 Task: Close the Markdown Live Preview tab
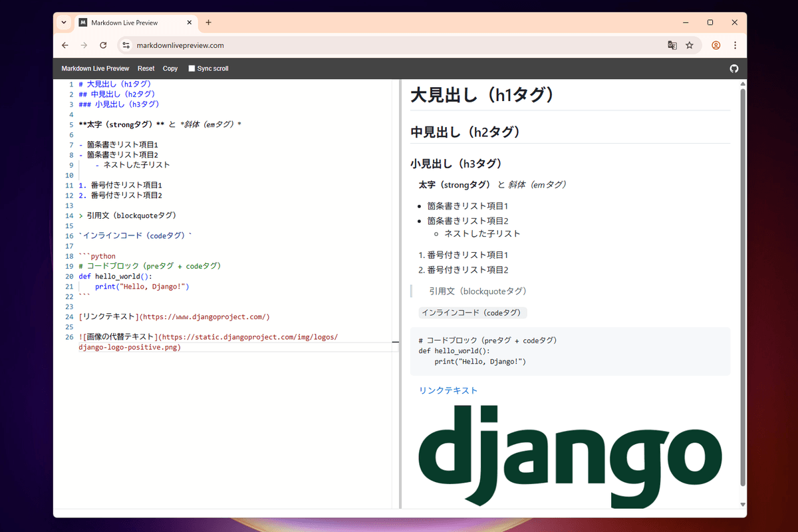tap(190, 23)
